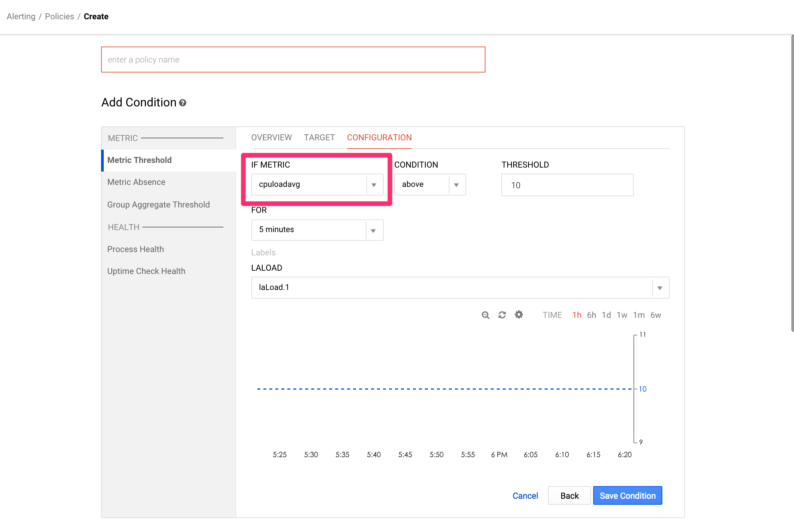
Task: Set chart time range to 1w
Action: coord(622,315)
